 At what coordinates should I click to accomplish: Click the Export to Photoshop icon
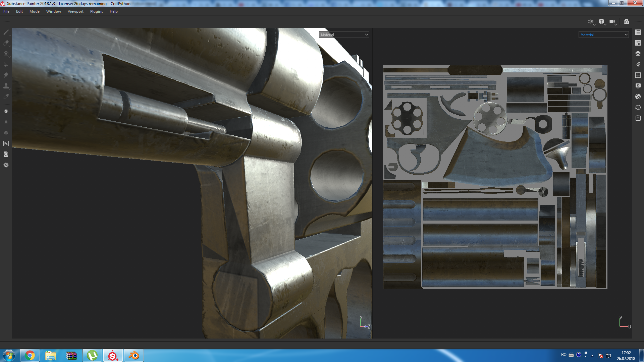click(6, 143)
